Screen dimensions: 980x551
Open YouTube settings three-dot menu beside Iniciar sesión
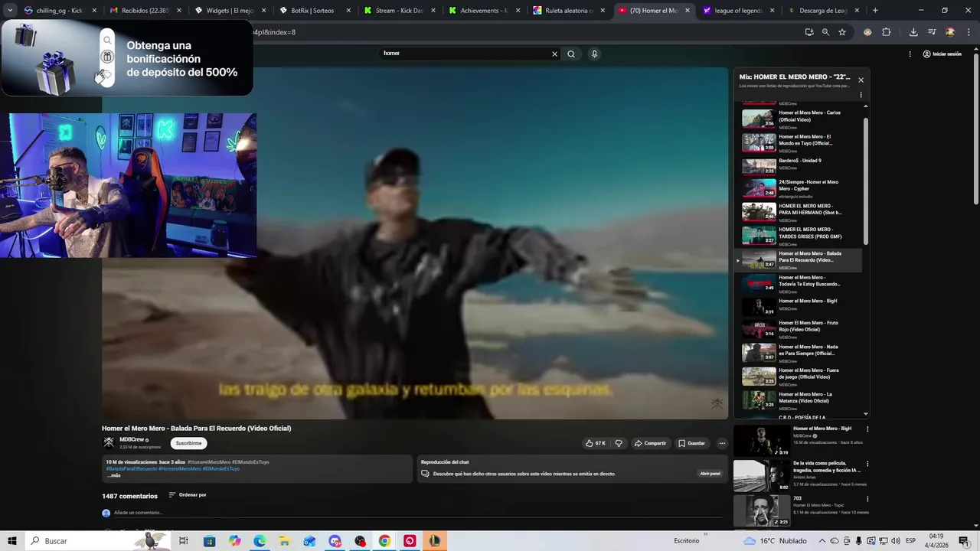point(910,54)
